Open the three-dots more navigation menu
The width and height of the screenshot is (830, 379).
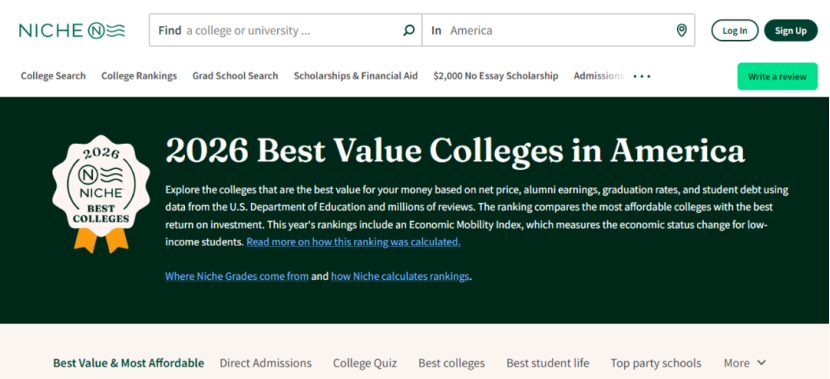coord(642,76)
